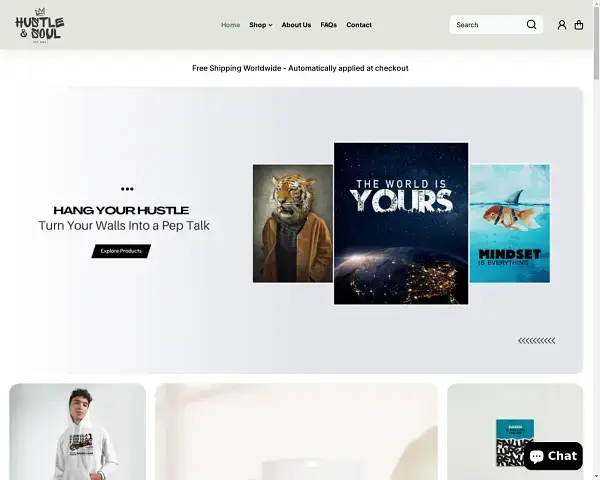Viewport: 600px width, 480px height.
Task: Open the About Us page
Action: tap(296, 25)
